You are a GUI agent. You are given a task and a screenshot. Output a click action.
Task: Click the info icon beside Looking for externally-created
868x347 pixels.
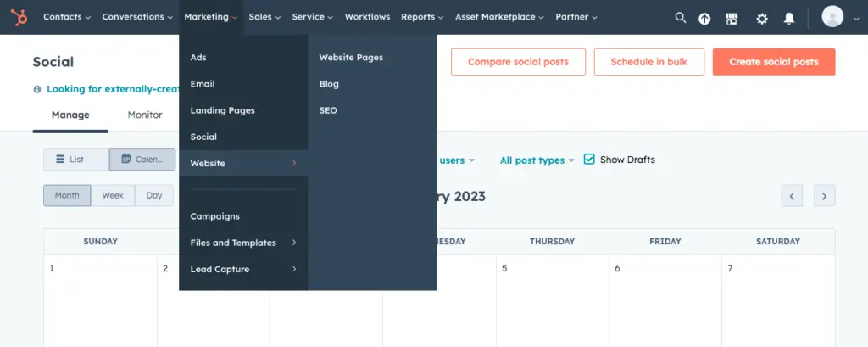[x=37, y=89]
